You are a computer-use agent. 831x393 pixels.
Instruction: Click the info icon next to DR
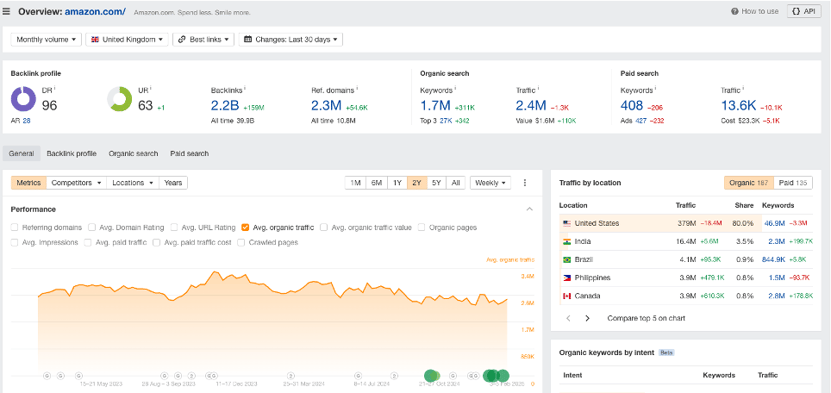click(x=55, y=88)
